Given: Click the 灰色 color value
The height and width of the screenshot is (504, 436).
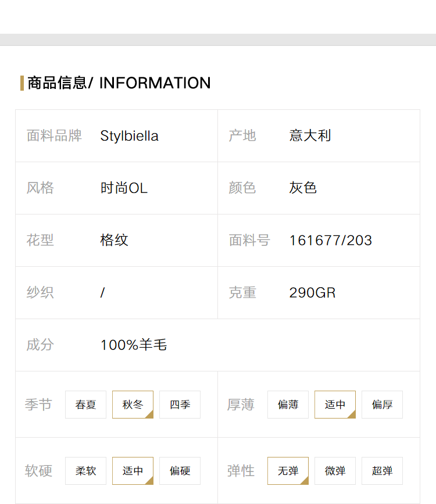Looking at the screenshot, I should (303, 188).
